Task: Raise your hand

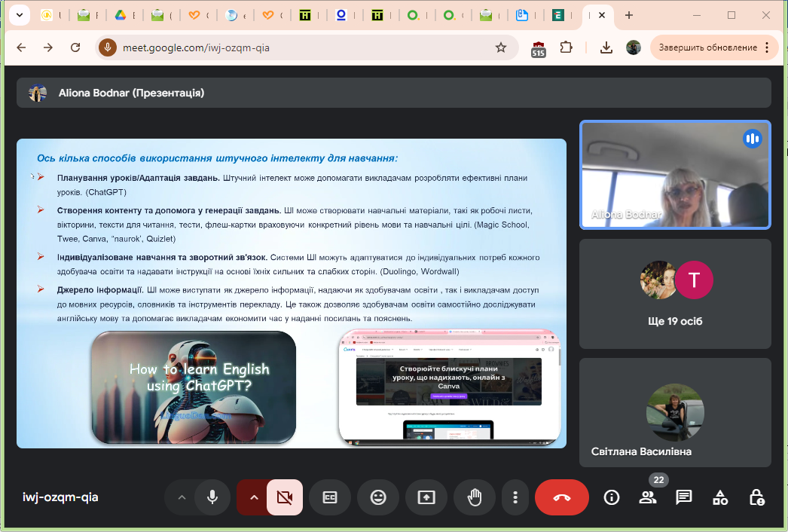Action: (x=475, y=497)
